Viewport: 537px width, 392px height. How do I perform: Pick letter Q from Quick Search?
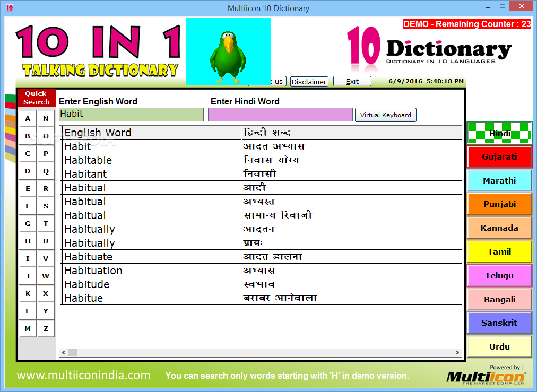click(x=46, y=171)
